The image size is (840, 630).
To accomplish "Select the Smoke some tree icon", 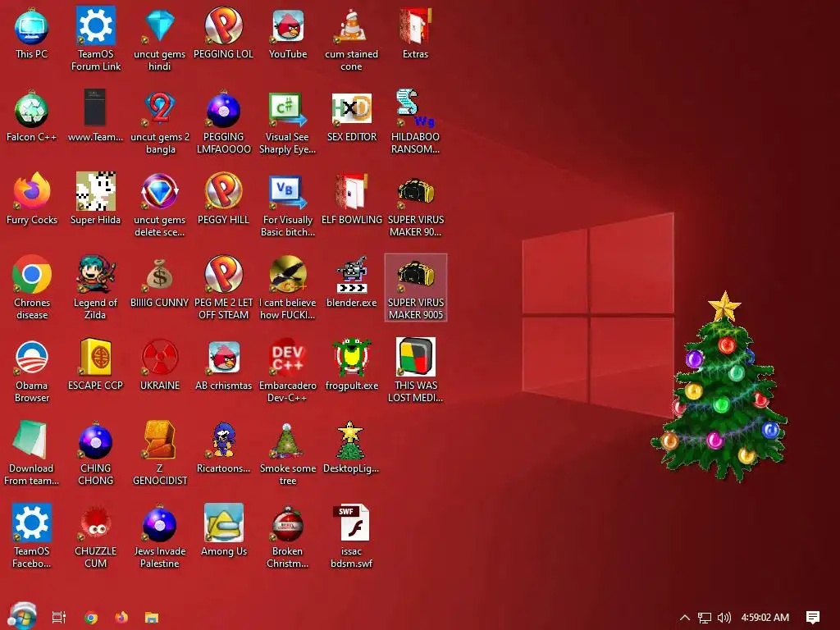I will click(288, 453).
